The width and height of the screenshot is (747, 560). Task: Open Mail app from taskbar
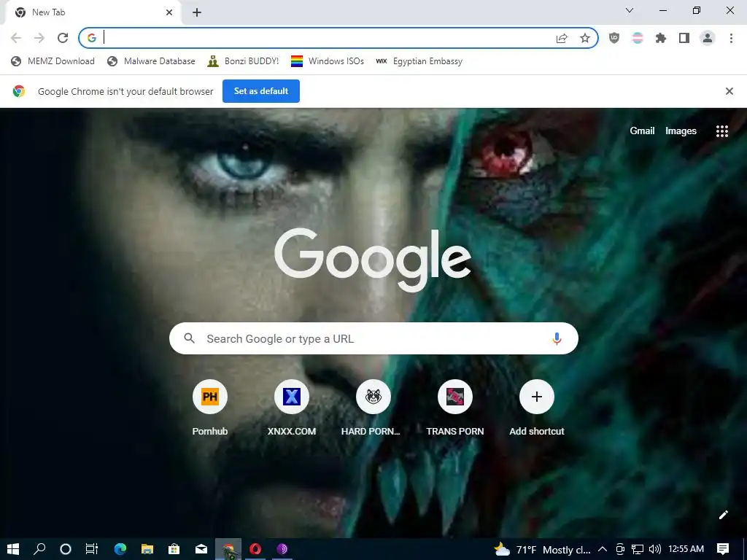201,549
